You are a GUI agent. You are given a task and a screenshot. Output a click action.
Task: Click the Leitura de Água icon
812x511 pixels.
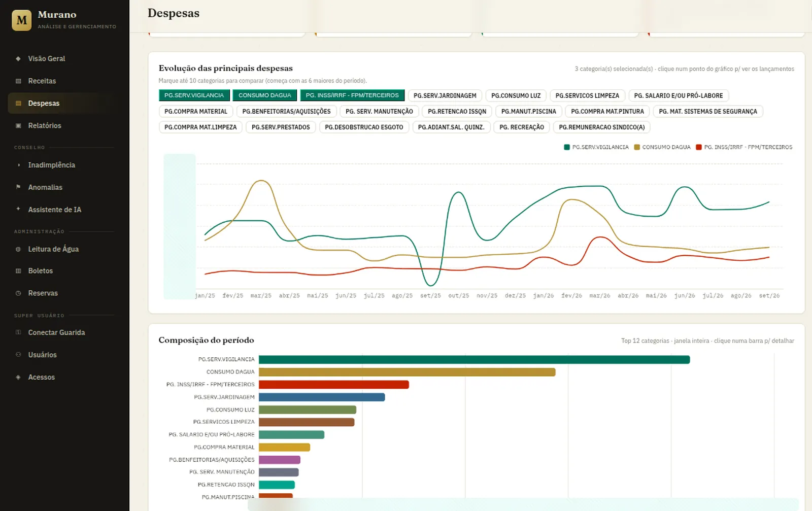tap(18, 249)
